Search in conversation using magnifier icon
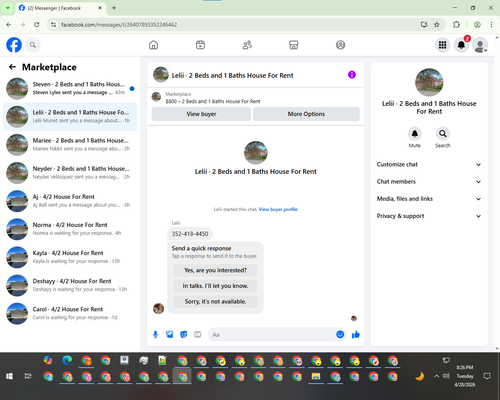Viewport: 500px width, 400px height. coord(443,134)
